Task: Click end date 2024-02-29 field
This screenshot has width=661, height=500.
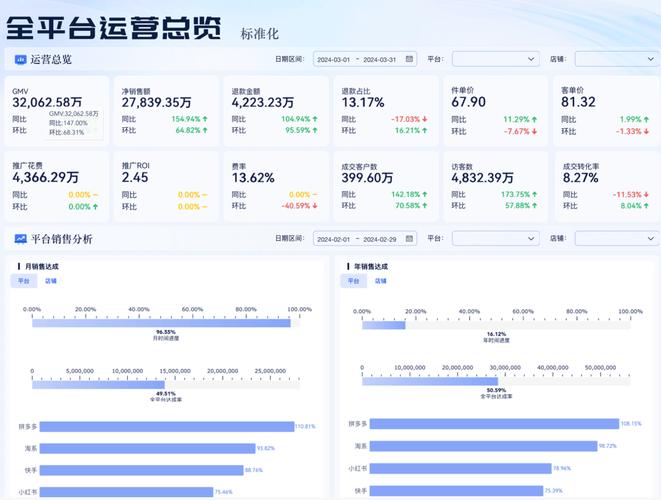Action: click(x=379, y=239)
